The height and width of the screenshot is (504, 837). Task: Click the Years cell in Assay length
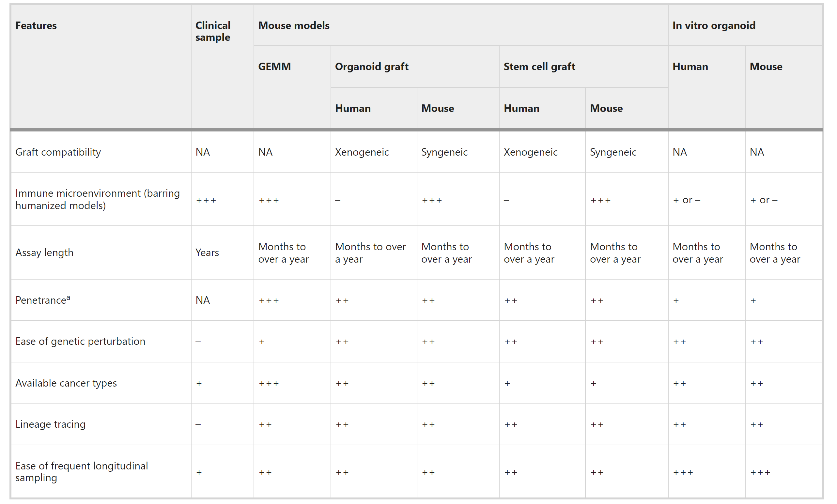point(207,253)
